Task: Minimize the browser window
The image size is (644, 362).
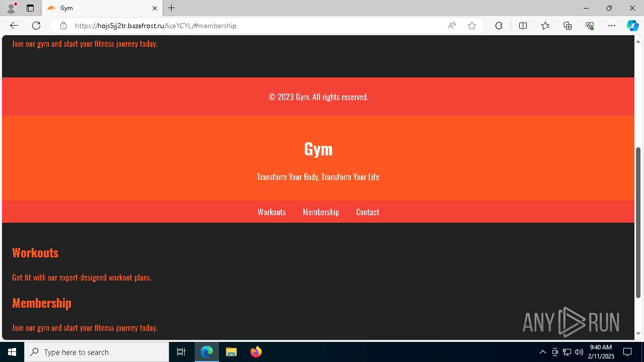Action: 586,8
